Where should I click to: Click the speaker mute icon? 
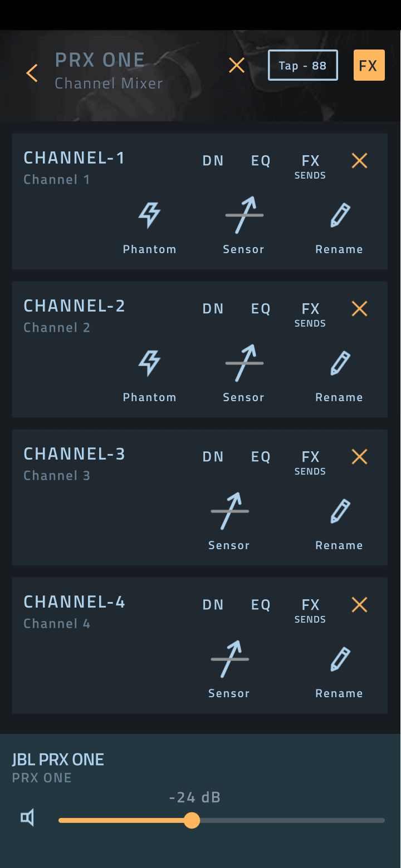(x=27, y=818)
